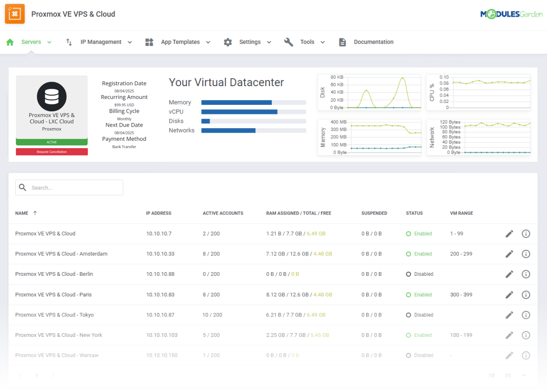This screenshot has width=547, height=392.
Task: Click the Documentation file icon
Action: [342, 42]
